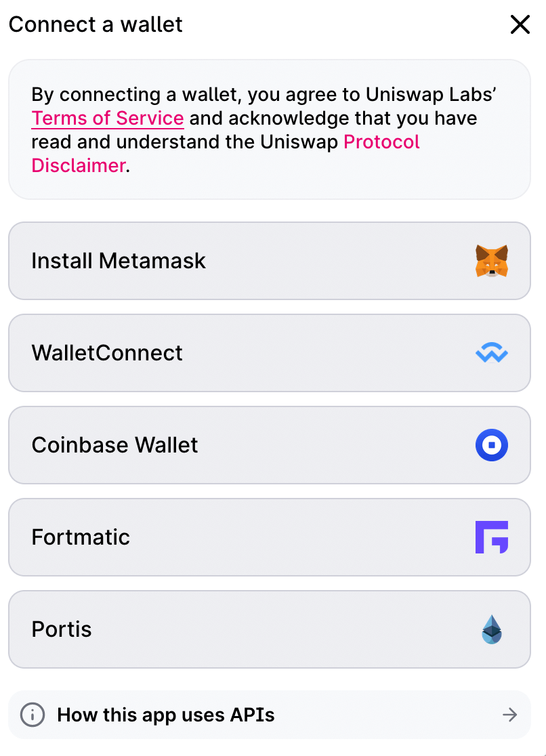Click the Connect a wallet heading
This screenshot has height=756, width=546.
click(96, 24)
